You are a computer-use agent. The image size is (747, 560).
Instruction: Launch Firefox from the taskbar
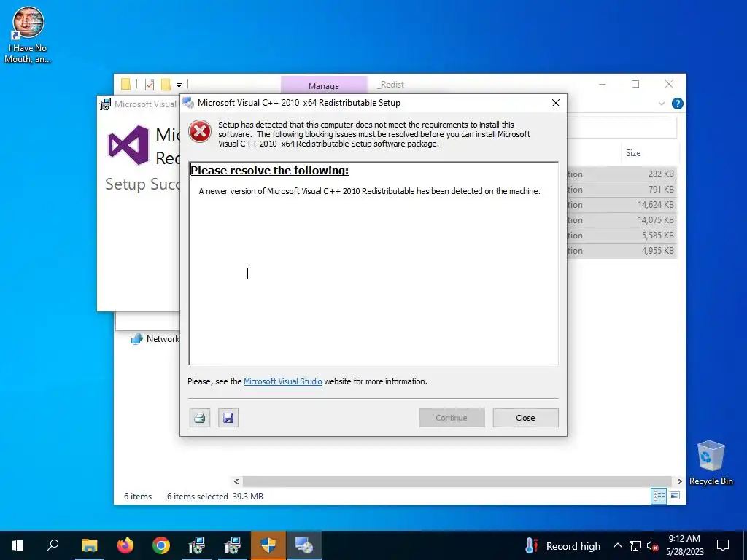pyautogui.click(x=125, y=545)
